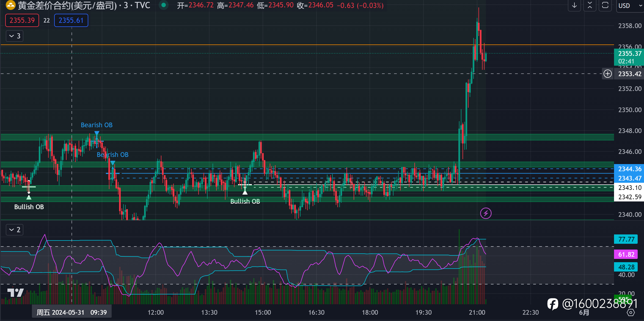644x321 pixels.
Task: Click the TradingView logo
Action: pos(15,292)
